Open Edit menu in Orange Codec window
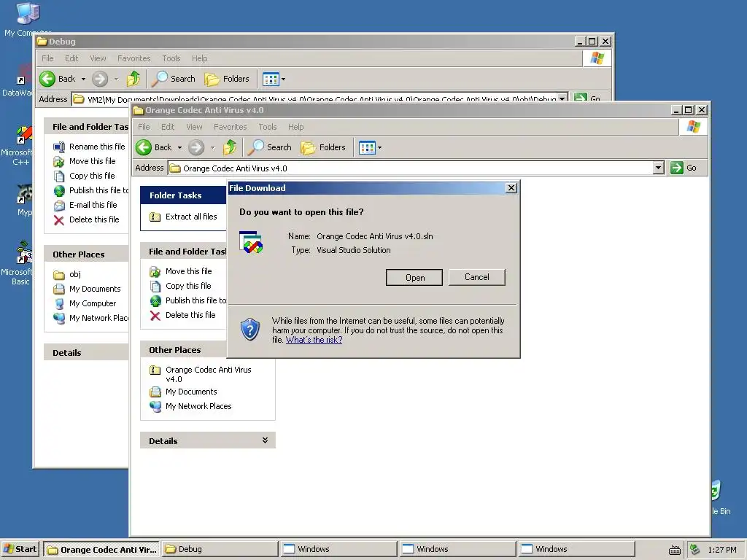Image resolution: width=747 pixels, height=560 pixels. pos(168,127)
